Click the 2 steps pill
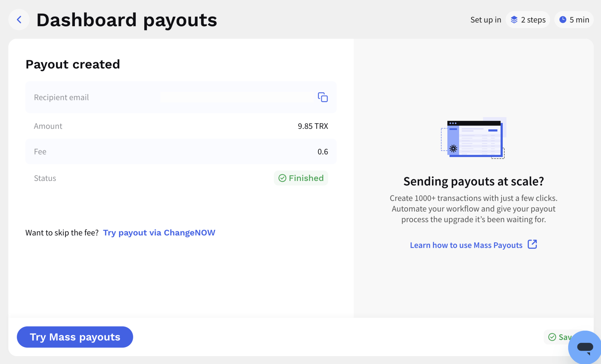Image resolution: width=601 pixels, height=364 pixels. (x=528, y=20)
